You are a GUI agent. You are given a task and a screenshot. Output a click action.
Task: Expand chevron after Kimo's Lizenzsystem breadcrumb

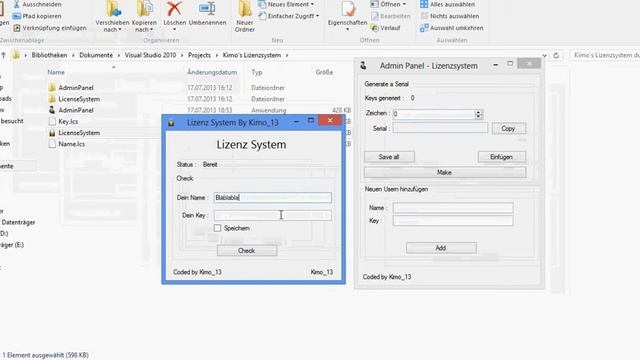pos(287,55)
